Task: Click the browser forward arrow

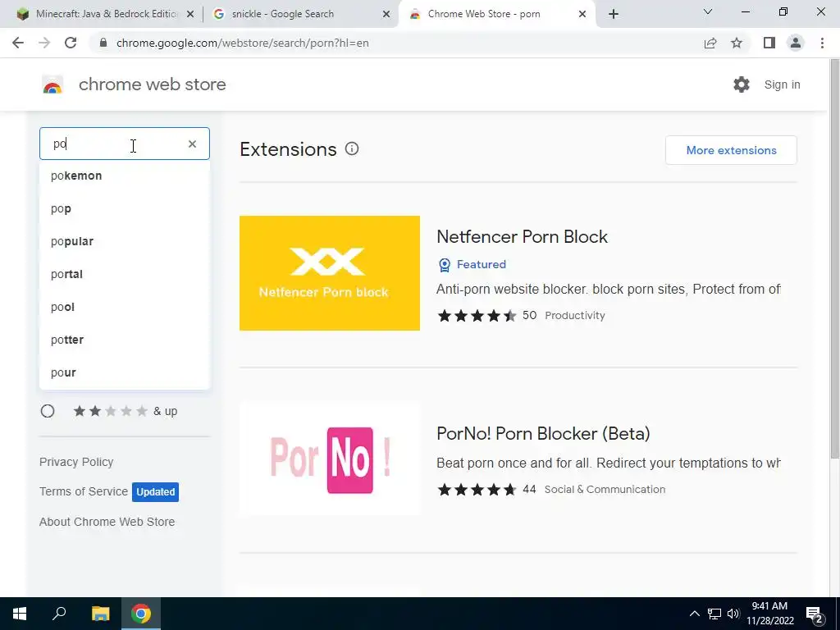Action: point(44,43)
